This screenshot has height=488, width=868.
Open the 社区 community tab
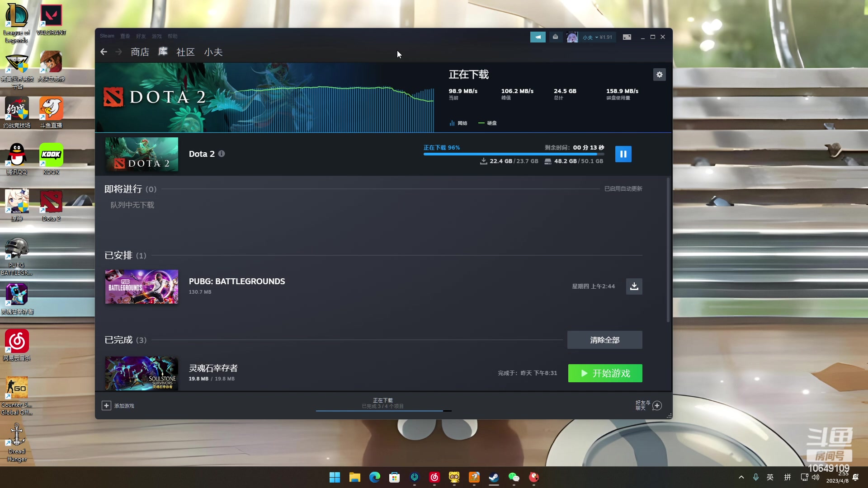pyautogui.click(x=185, y=52)
